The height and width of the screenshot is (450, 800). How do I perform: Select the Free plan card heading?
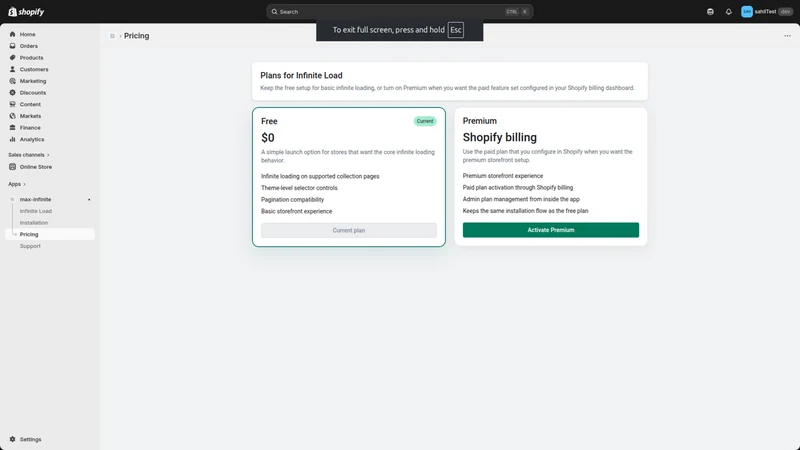[269, 121]
